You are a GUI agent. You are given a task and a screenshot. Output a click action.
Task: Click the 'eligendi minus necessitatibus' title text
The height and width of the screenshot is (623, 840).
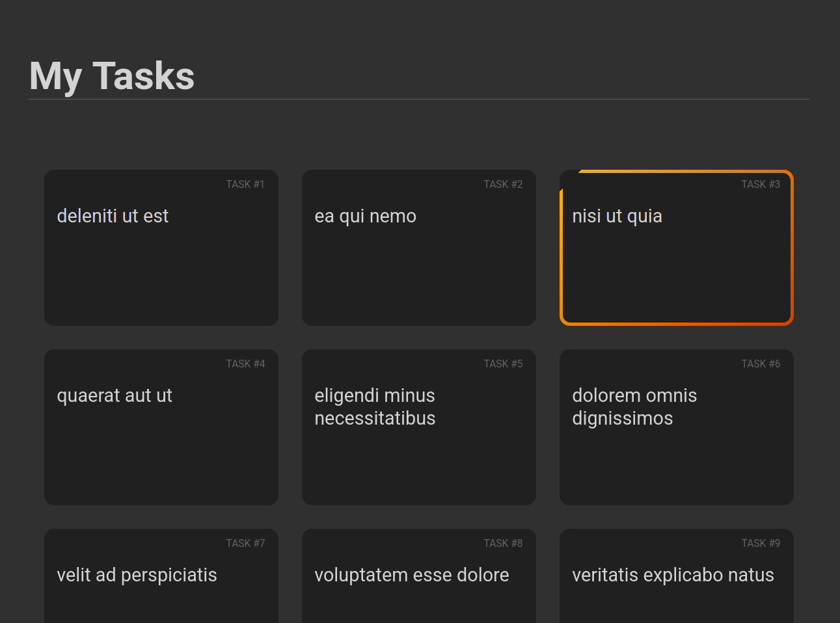(x=375, y=407)
